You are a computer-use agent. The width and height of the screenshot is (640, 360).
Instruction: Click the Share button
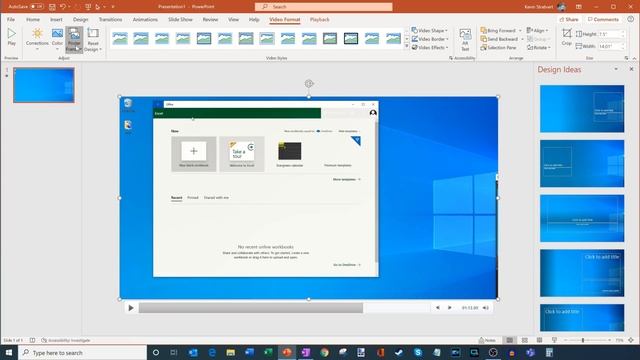pyautogui.click(x=569, y=19)
